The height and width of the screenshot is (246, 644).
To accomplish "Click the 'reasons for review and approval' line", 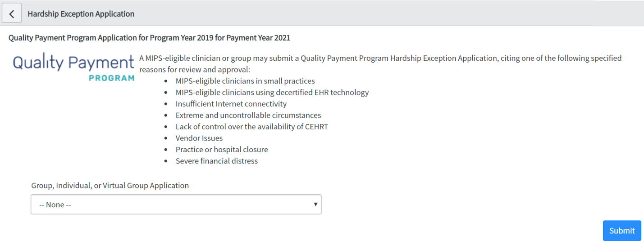I will (x=195, y=70).
